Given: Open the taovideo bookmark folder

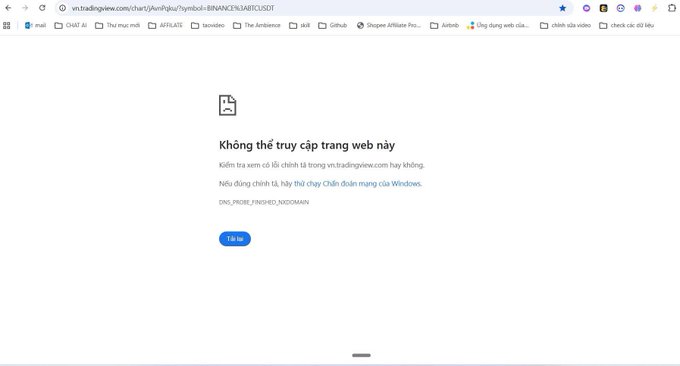Looking at the screenshot, I should click(208, 26).
